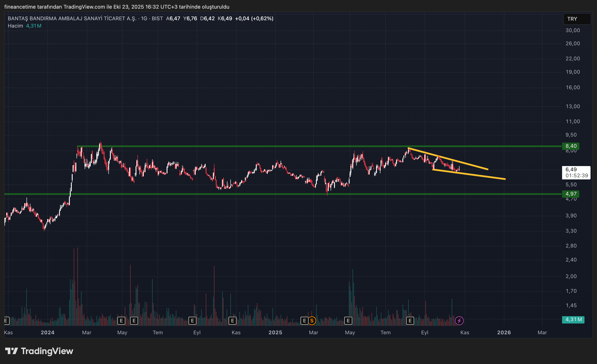Click the left E marker of May 2024 pair
The image size is (597, 364).
(x=121, y=321)
